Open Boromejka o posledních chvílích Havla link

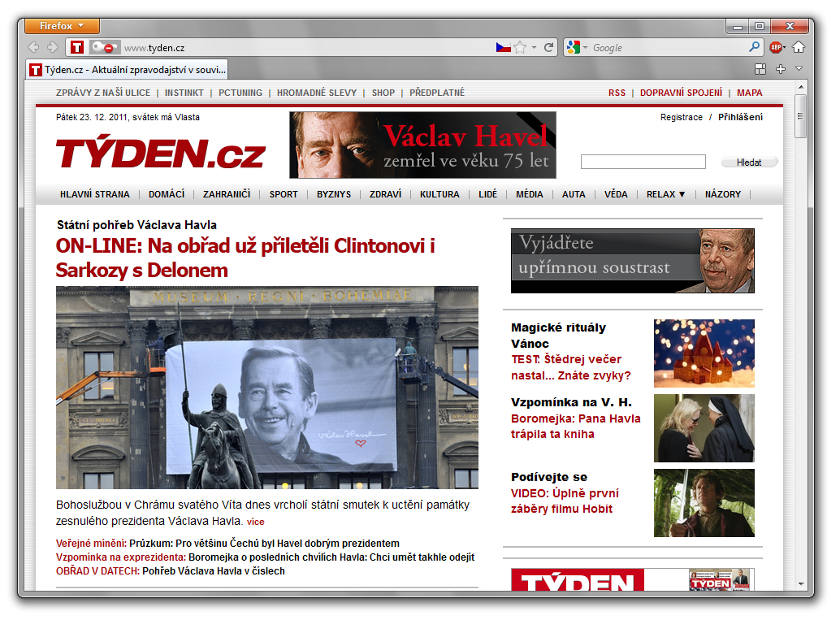pos(331,557)
